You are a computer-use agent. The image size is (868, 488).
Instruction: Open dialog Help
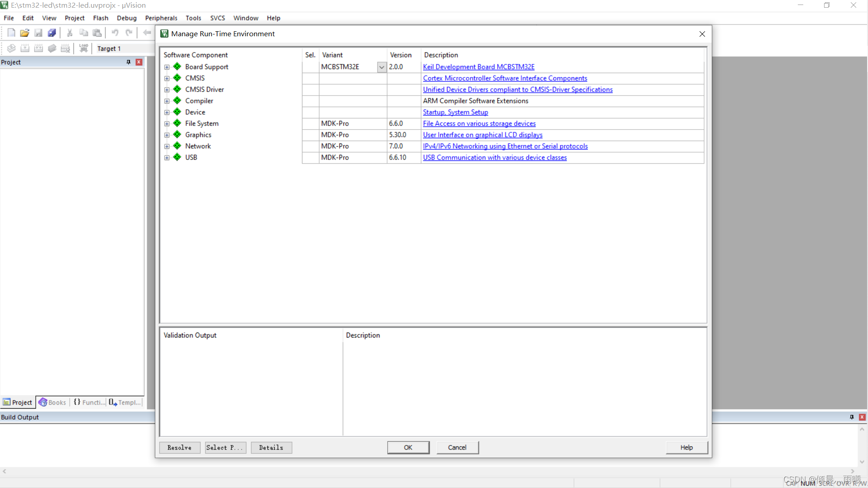(686, 448)
